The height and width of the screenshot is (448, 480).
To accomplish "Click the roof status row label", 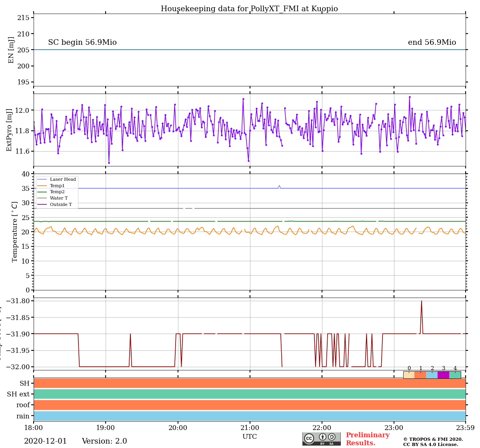I will pyautogui.click(x=23, y=405).
